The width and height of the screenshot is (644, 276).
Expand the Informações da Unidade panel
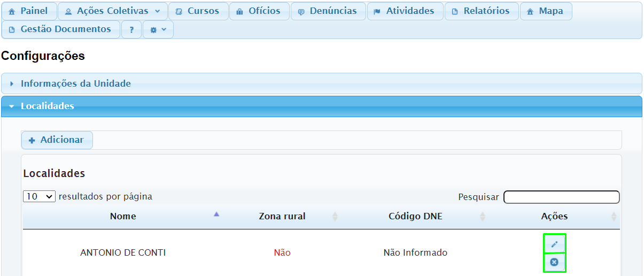[321, 83]
